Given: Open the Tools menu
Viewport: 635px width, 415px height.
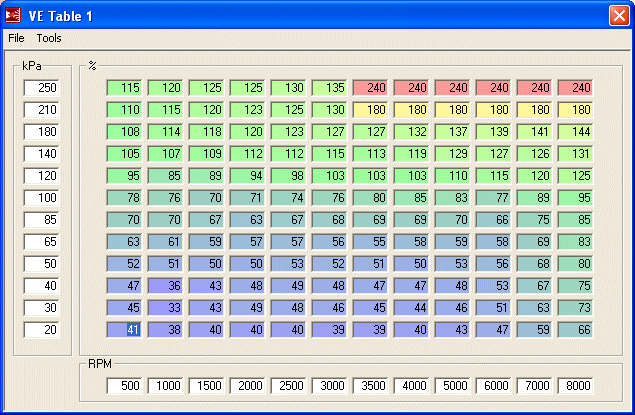Looking at the screenshot, I should point(49,38).
